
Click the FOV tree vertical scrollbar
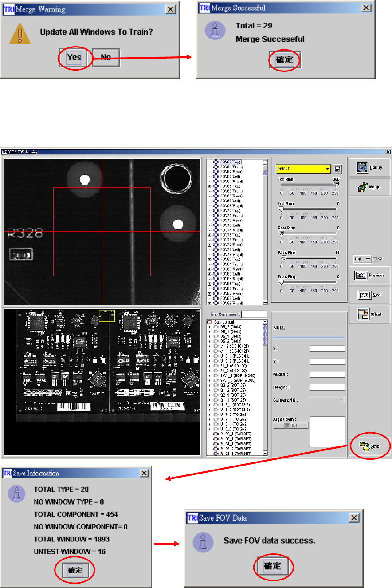coord(265,232)
